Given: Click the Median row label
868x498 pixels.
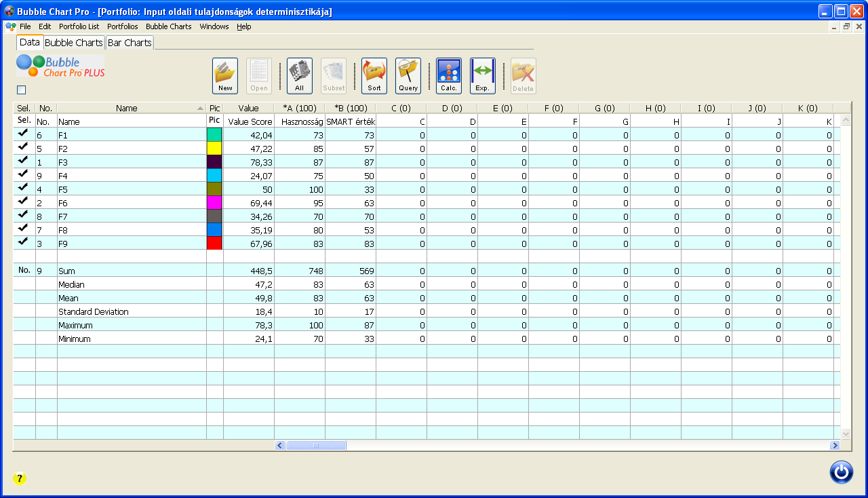Looking at the screenshot, I should pyautogui.click(x=71, y=284).
